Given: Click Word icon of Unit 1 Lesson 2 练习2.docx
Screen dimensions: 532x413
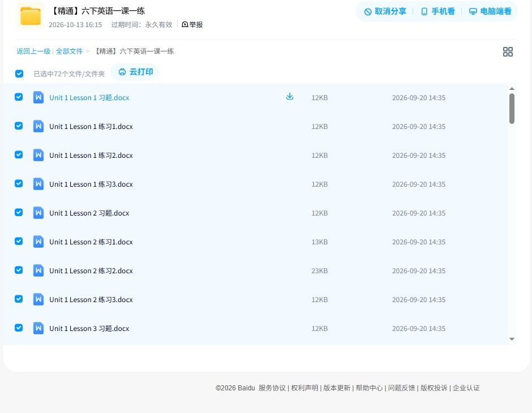Looking at the screenshot, I should (38, 270).
